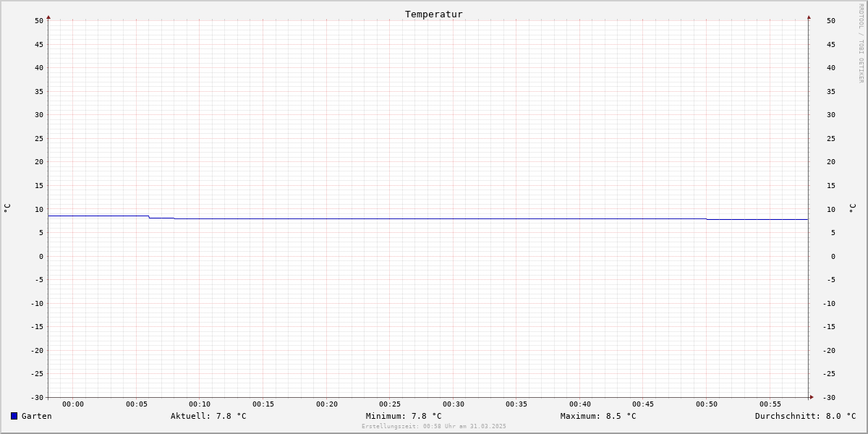Click the blue Garten legend color box
The height and width of the screenshot is (434, 868).
(14, 416)
